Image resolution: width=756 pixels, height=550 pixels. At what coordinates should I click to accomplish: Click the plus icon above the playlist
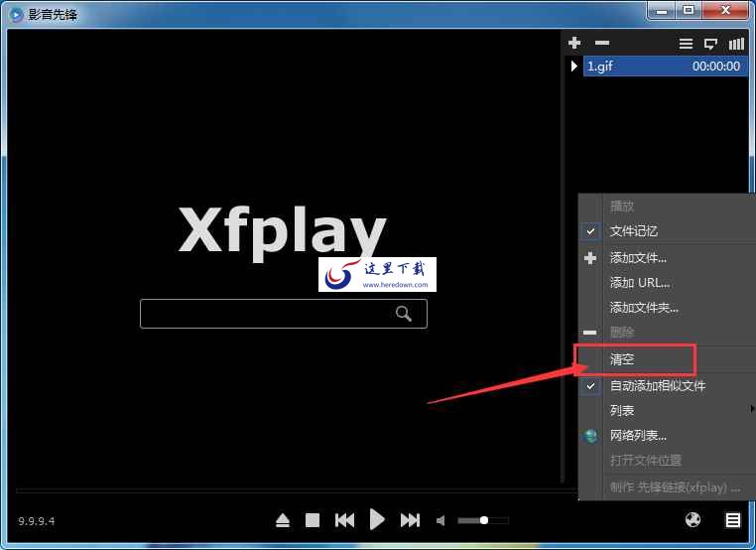pyautogui.click(x=574, y=43)
